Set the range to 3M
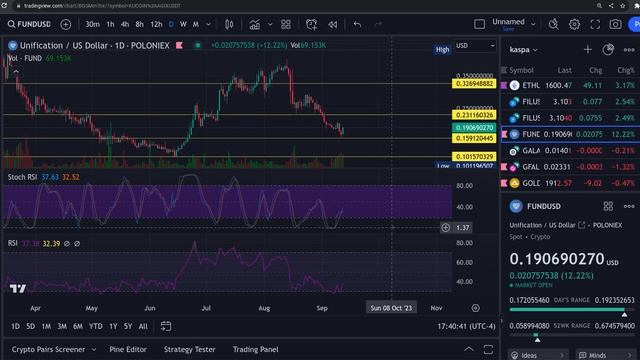This screenshot has width=640, height=360. 62,326
